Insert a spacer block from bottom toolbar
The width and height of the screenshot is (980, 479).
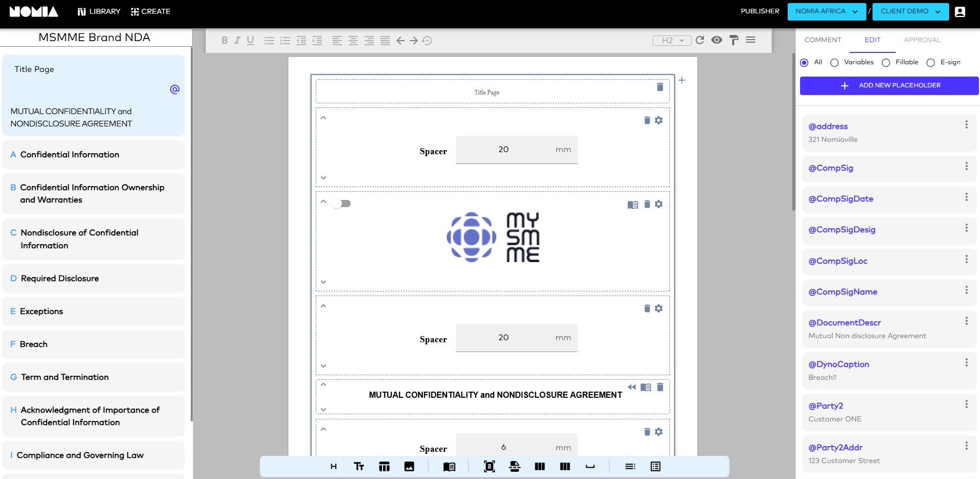point(590,467)
